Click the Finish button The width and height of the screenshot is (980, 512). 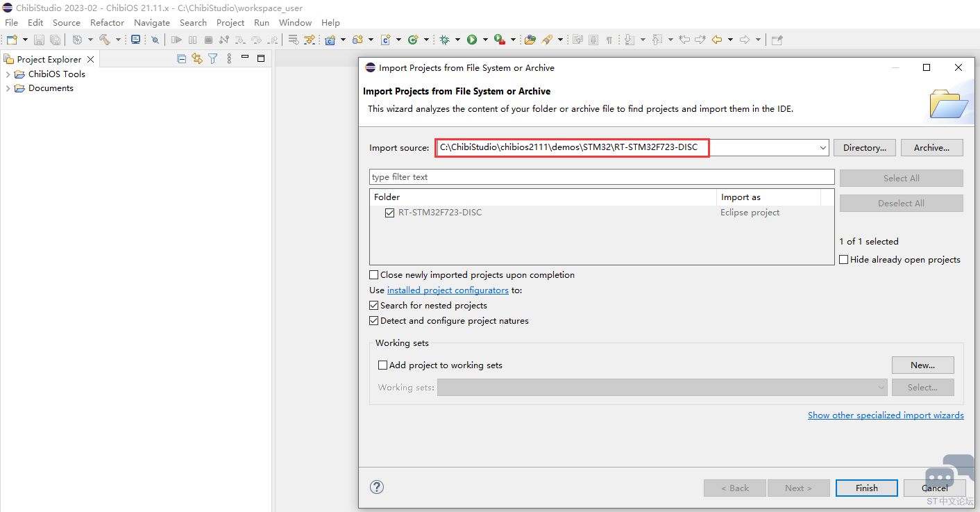(867, 488)
